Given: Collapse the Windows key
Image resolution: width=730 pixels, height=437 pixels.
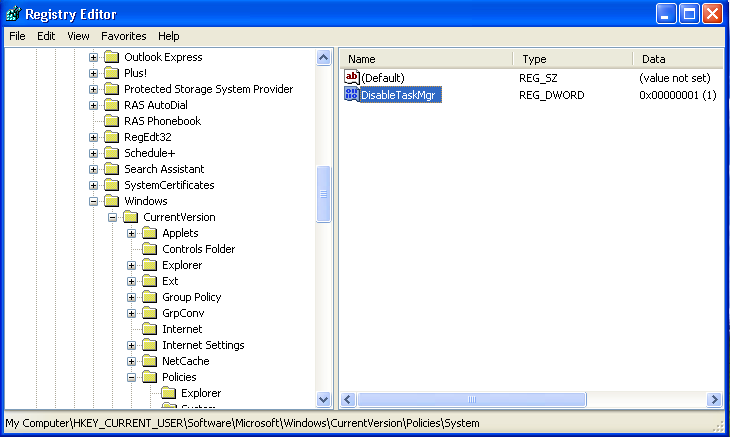Looking at the screenshot, I should point(94,202).
